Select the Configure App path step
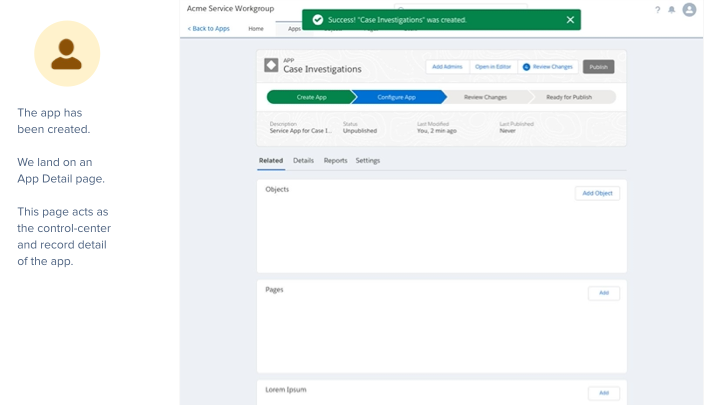720x405 pixels. pos(396,97)
